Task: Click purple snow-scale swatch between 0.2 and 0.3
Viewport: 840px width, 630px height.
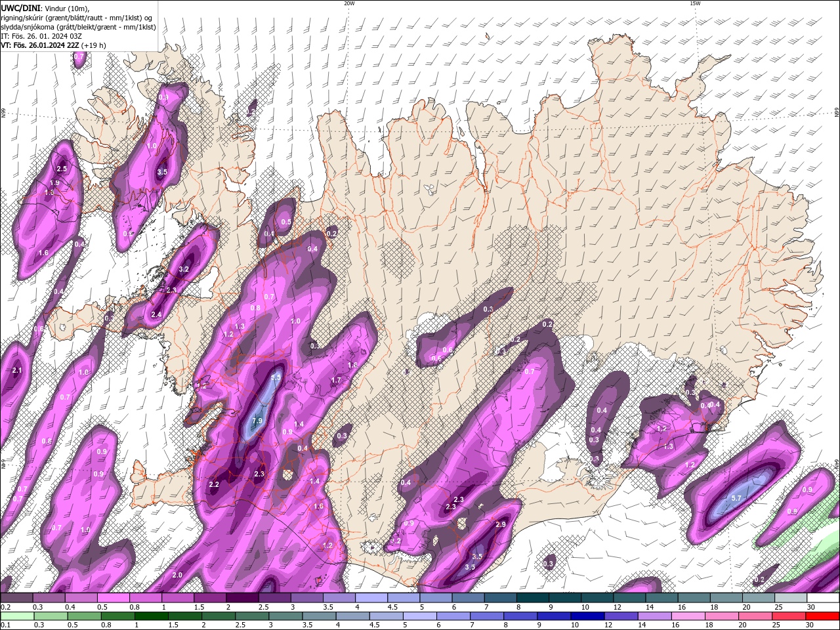Action: pyautogui.click(x=16, y=598)
